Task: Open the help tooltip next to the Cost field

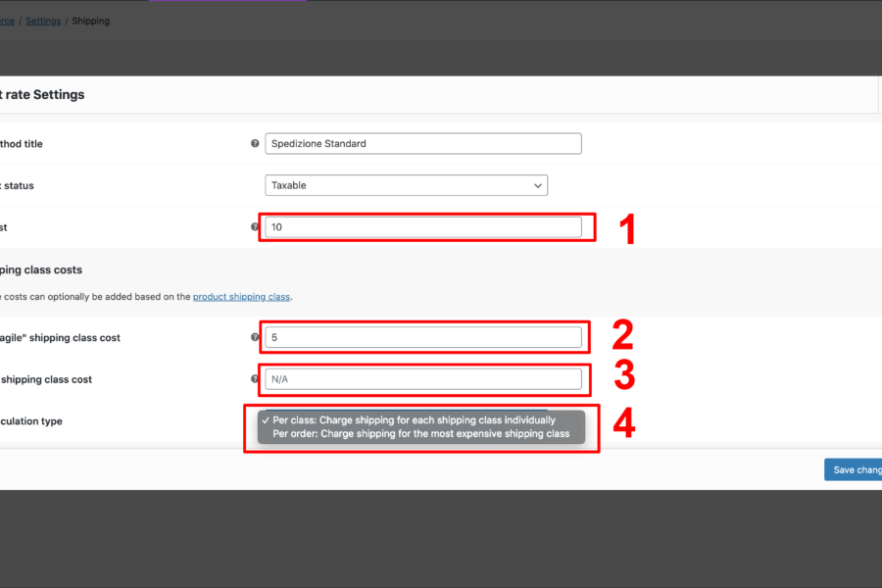Action: 255,226
